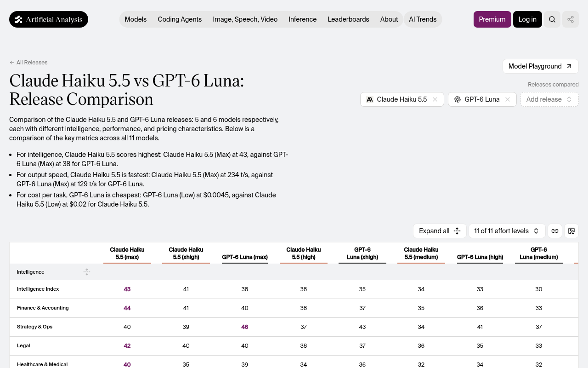Click the Healthcare & Medical row label
588x368 pixels.
pyautogui.click(x=42, y=364)
